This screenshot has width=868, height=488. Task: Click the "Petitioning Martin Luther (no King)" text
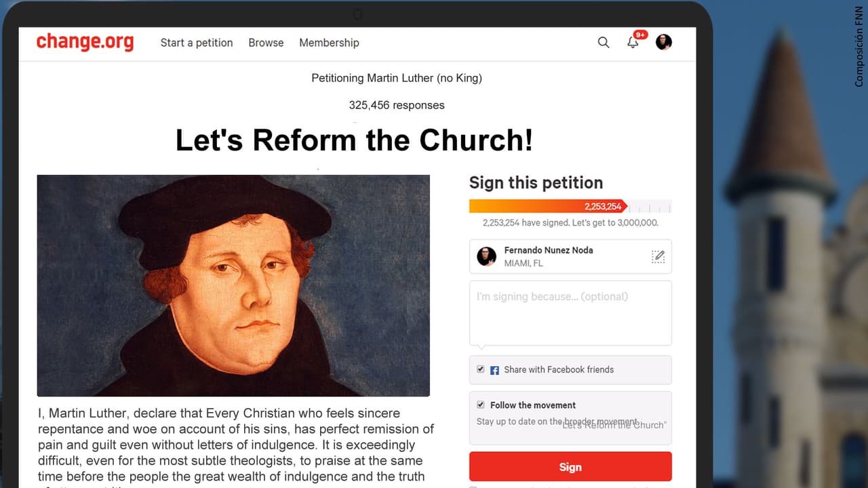pyautogui.click(x=397, y=78)
